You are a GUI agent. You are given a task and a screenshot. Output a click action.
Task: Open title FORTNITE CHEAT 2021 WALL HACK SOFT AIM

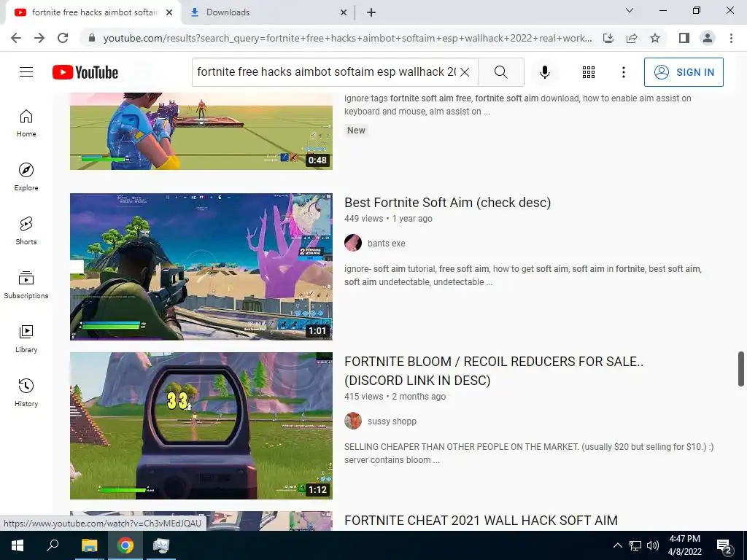[x=481, y=521]
